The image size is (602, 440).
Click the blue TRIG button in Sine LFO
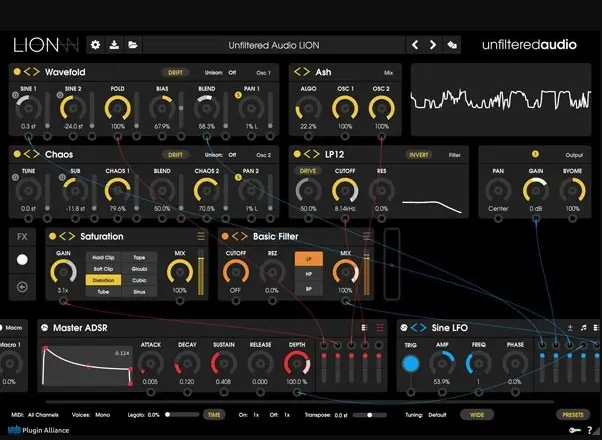(x=410, y=364)
